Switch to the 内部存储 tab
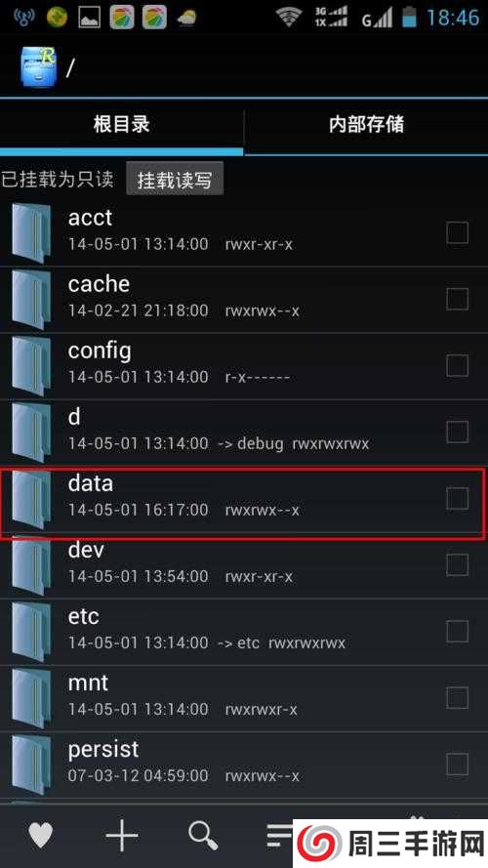The height and width of the screenshot is (868, 488). tap(366, 125)
